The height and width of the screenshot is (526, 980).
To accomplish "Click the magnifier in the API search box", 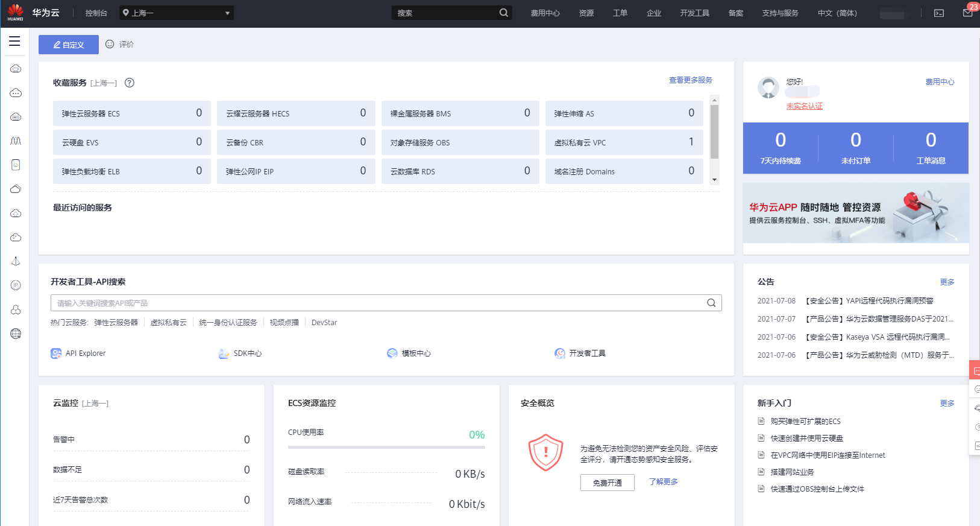I will coord(711,303).
